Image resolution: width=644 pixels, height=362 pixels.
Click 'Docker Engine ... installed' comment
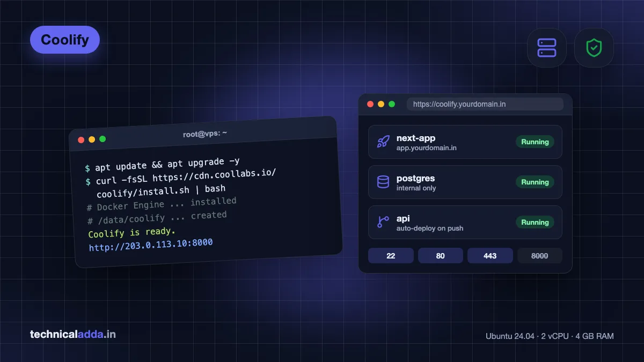pos(162,204)
